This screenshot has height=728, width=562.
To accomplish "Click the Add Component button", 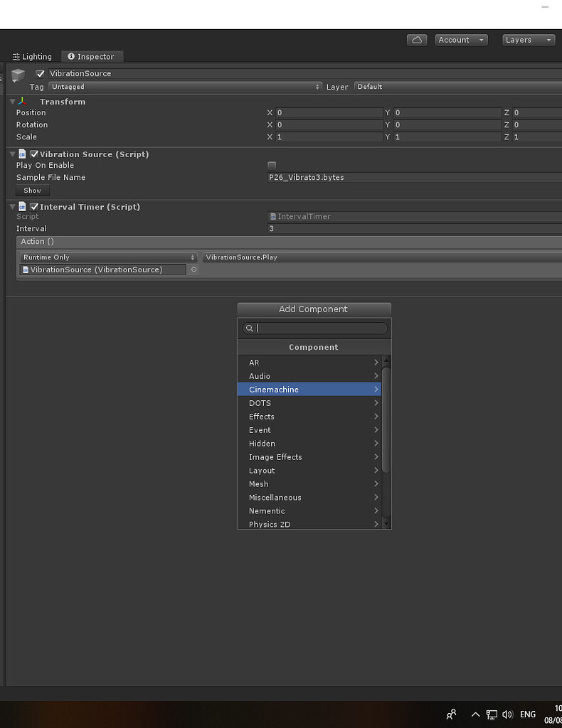I will click(x=314, y=309).
